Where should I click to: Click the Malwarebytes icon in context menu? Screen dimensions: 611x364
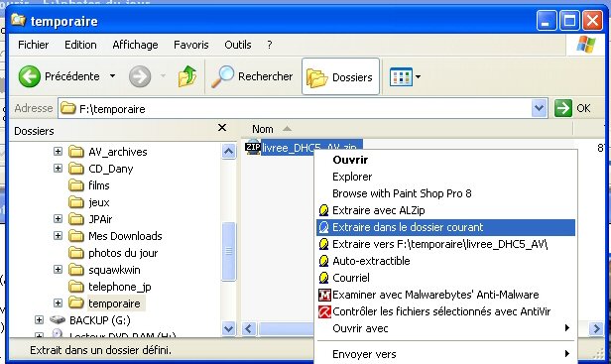click(x=324, y=295)
